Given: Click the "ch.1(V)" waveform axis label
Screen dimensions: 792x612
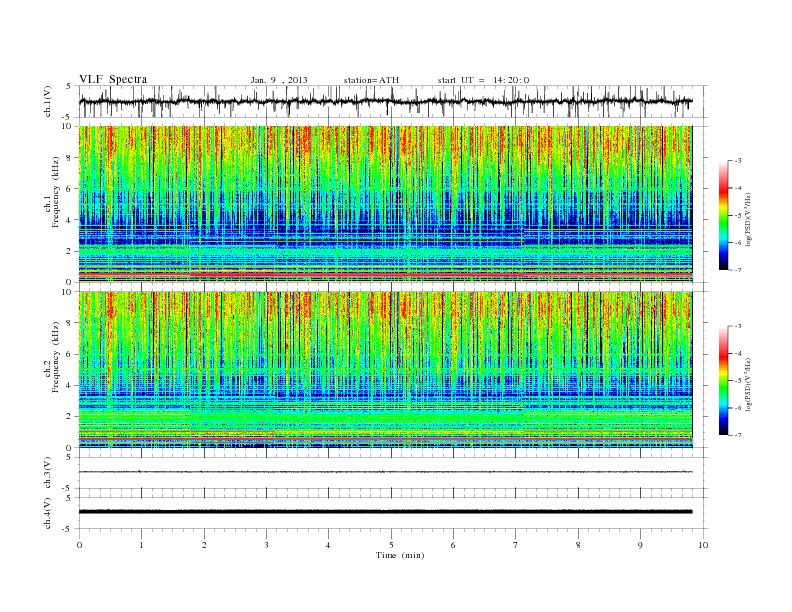Looking at the screenshot, I should click(x=48, y=101).
